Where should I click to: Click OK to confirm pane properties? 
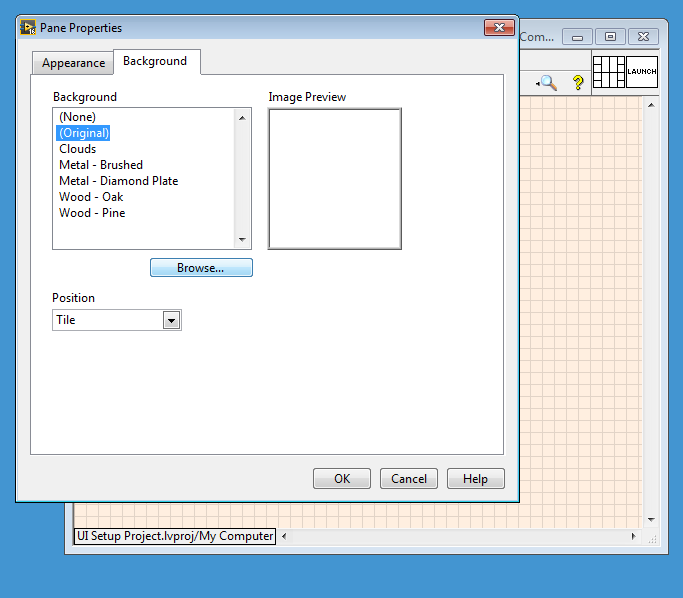click(x=342, y=479)
